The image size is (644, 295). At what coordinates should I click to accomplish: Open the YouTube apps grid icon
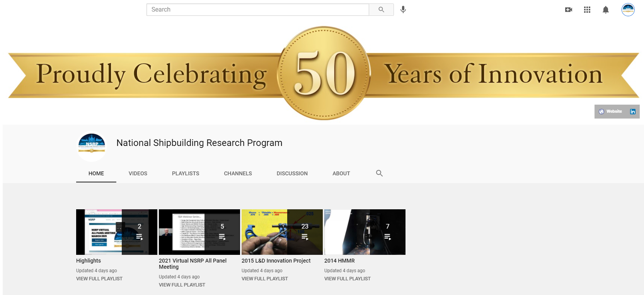587,10
